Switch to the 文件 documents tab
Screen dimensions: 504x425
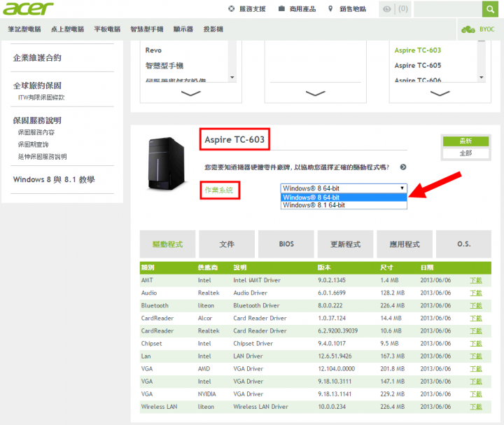tap(227, 244)
